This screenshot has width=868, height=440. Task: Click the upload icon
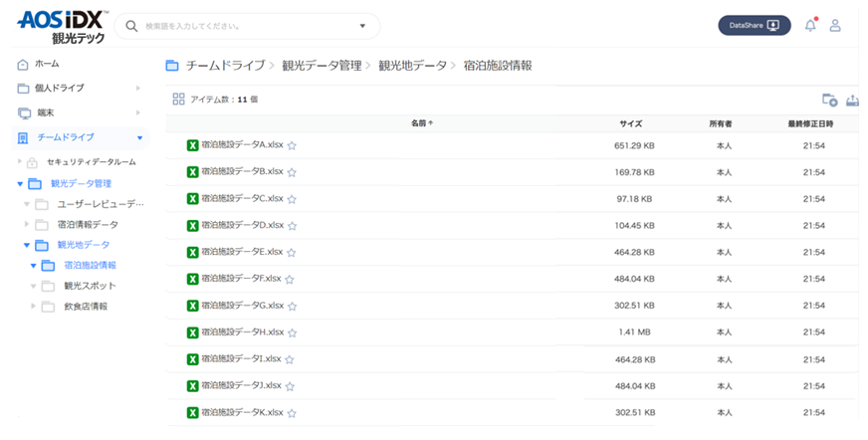pyautogui.click(x=852, y=100)
